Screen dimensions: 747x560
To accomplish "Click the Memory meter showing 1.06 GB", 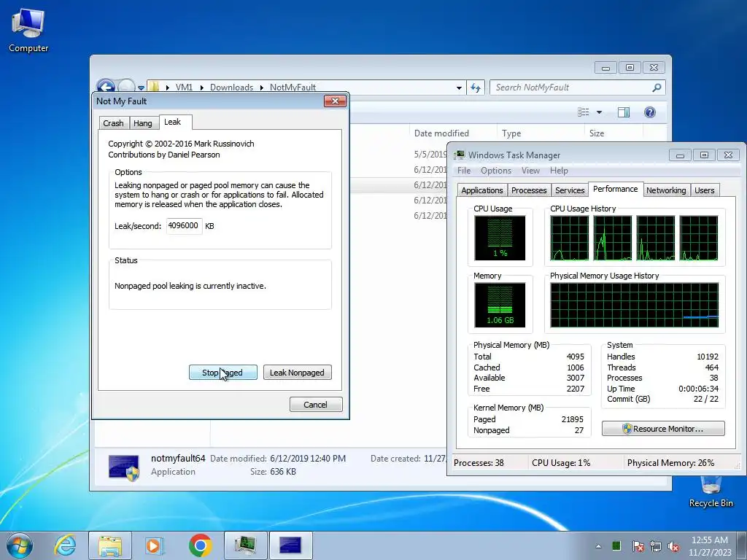I will pyautogui.click(x=500, y=306).
